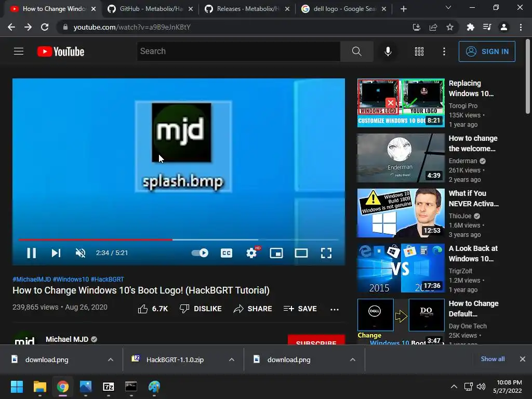Close the downloads bar
This screenshot has width=532, height=399.
pyautogui.click(x=523, y=359)
